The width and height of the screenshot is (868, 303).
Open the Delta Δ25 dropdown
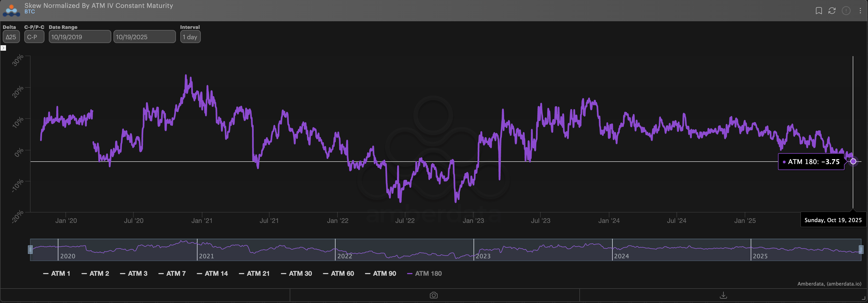pos(11,37)
